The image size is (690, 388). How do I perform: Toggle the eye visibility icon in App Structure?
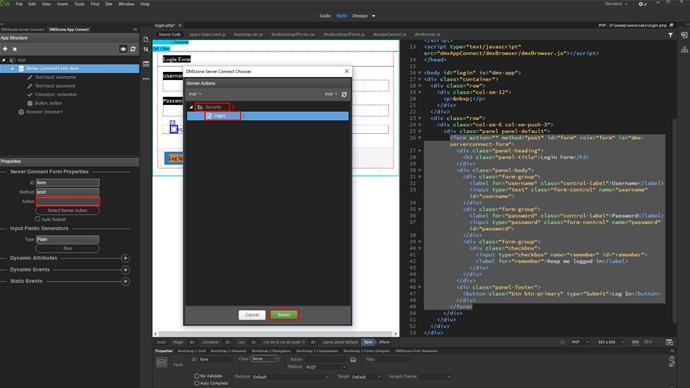coord(123,49)
